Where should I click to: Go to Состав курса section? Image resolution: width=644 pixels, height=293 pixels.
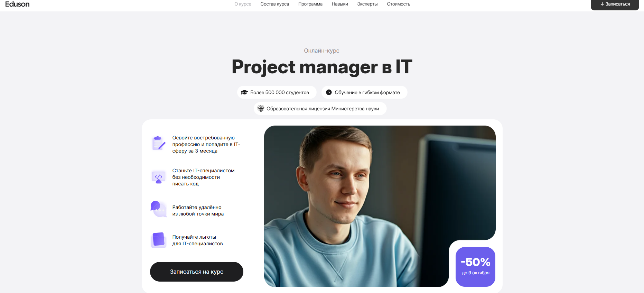tap(275, 4)
